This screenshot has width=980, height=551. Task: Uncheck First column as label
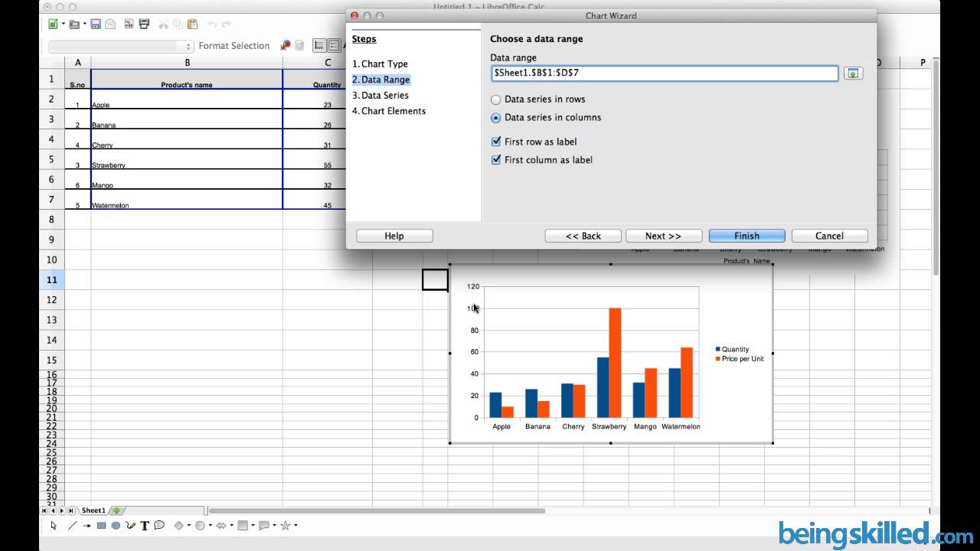pyautogui.click(x=495, y=160)
